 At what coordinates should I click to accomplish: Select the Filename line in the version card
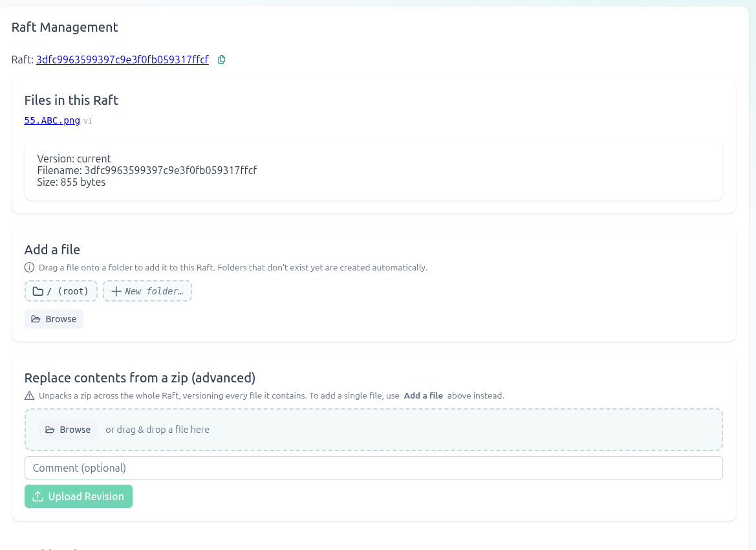pyautogui.click(x=147, y=170)
